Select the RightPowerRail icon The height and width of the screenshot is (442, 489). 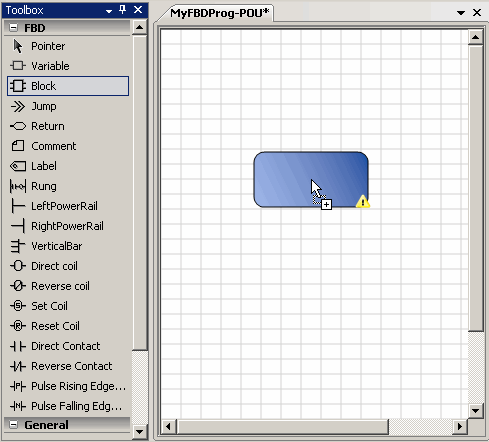[x=18, y=226]
